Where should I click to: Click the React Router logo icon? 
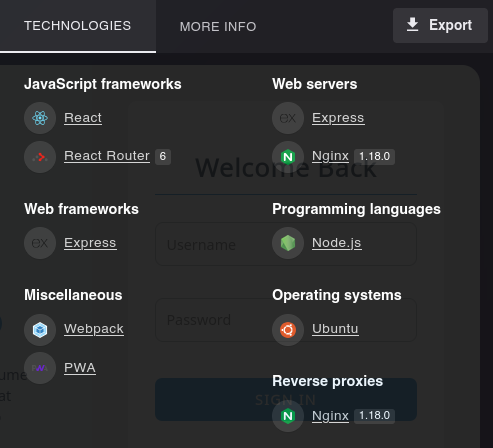pos(40,157)
